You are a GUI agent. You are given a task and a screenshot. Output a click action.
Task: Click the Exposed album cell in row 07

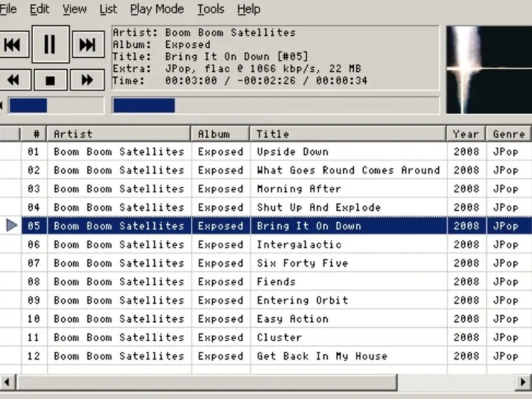pos(221,263)
